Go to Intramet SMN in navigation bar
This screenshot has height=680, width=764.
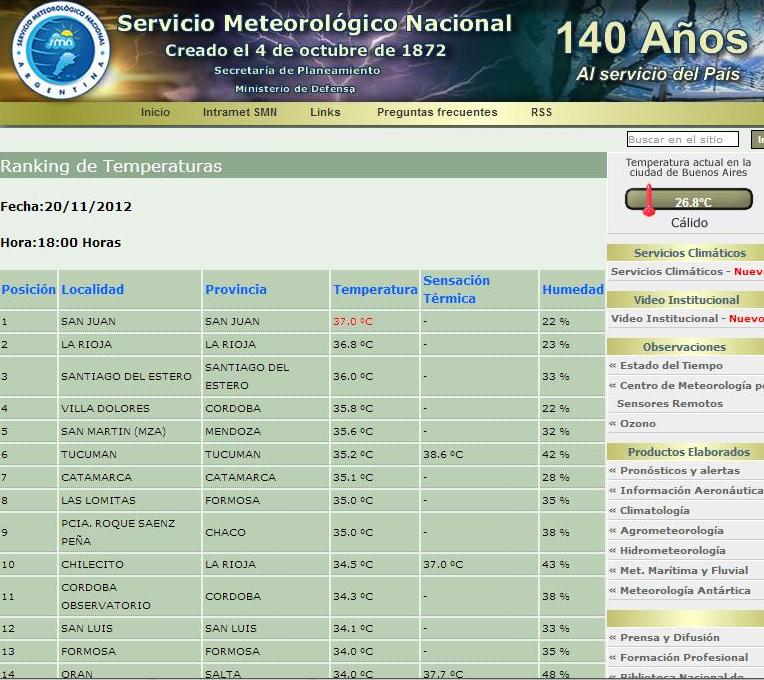240,112
